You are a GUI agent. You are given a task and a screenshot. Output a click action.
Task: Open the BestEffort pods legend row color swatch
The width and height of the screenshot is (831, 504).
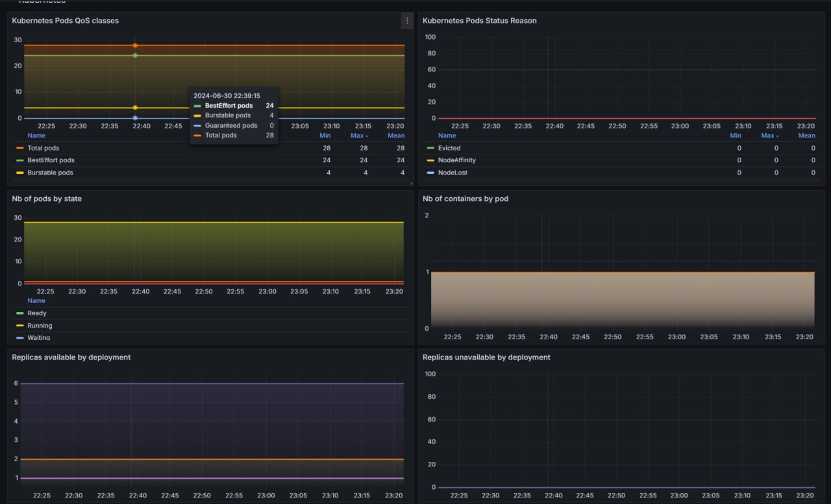point(19,160)
